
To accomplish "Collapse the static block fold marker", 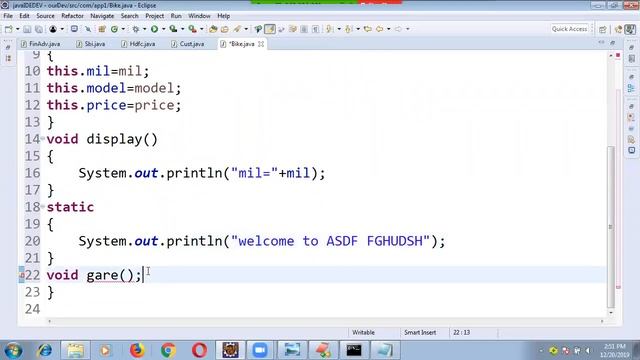I will point(42,207).
